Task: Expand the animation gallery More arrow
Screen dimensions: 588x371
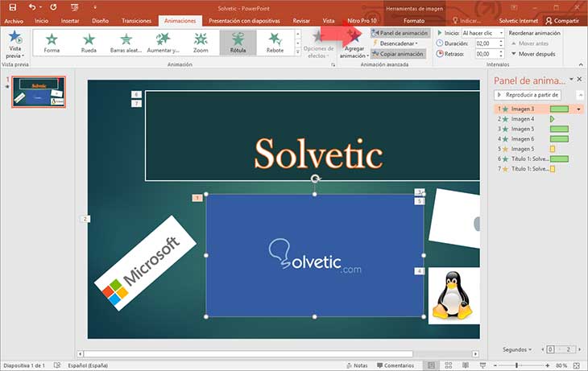Action: (x=298, y=52)
